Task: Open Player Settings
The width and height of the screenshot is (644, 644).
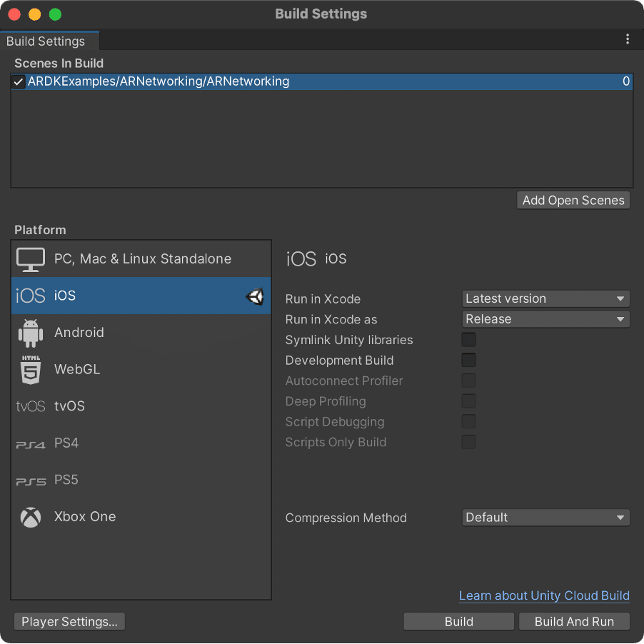Action: [x=69, y=622]
